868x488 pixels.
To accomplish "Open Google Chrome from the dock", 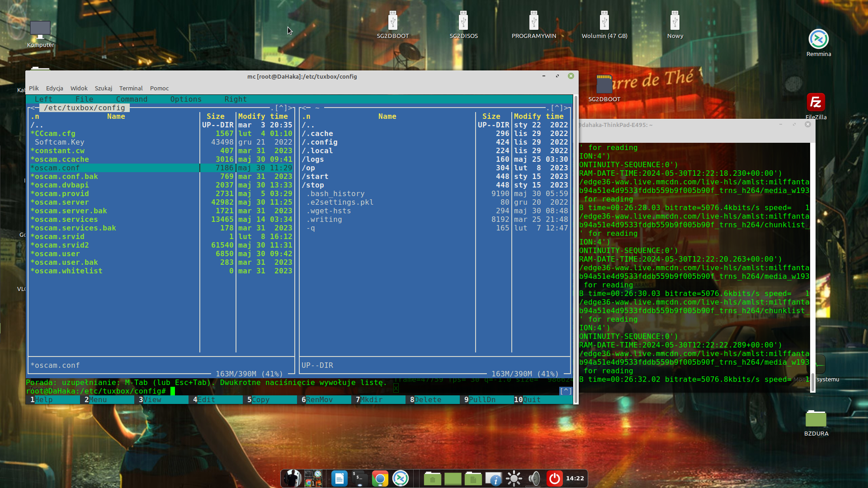I will (380, 479).
